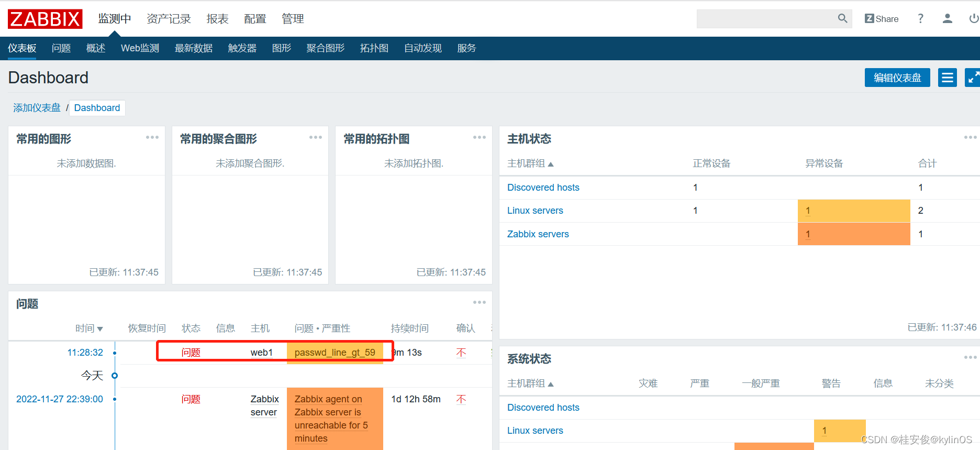Open Linux servers in 系统状态 table
980x450 pixels.
(535, 431)
